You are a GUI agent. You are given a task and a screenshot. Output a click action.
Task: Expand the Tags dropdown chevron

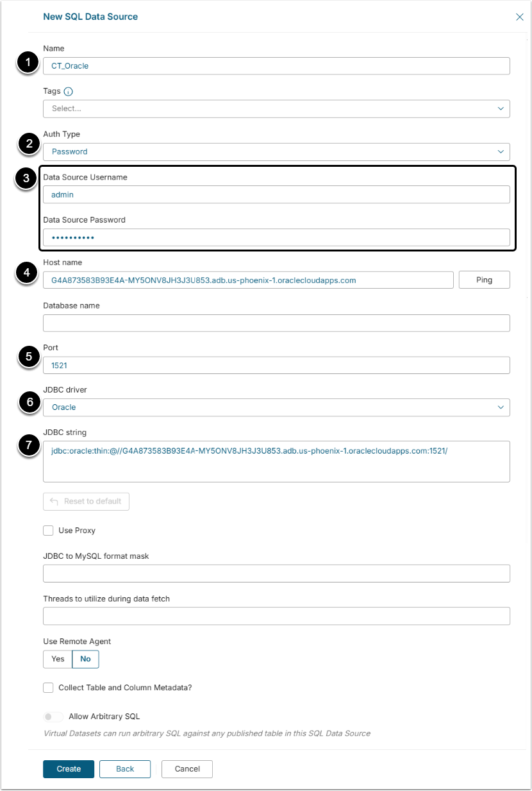pos(501,109)
